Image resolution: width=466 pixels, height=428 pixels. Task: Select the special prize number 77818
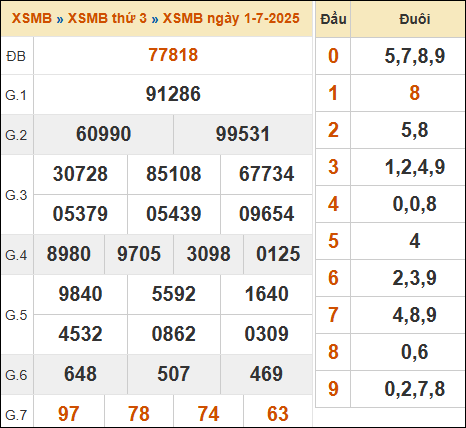173,55
